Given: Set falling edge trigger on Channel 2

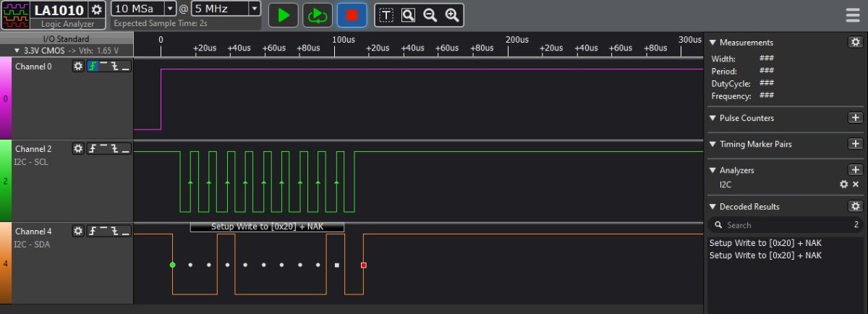Looking at the screenshot, I should [x=114, y=148].
